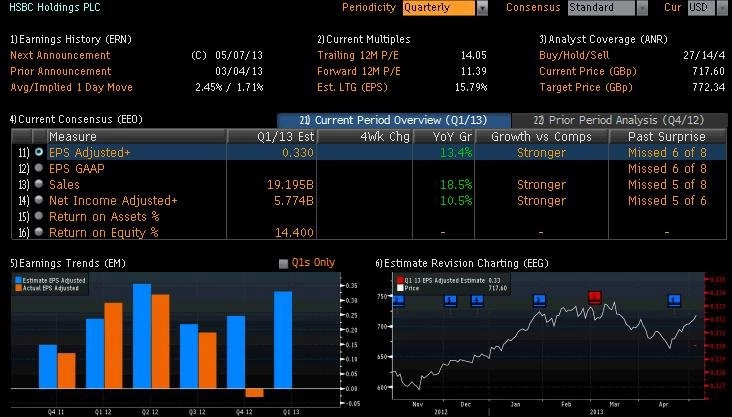Screen dimensions: 732x417
Task: Click the Return on Equity estimate 14.400
Action: (x=294, y=232)
